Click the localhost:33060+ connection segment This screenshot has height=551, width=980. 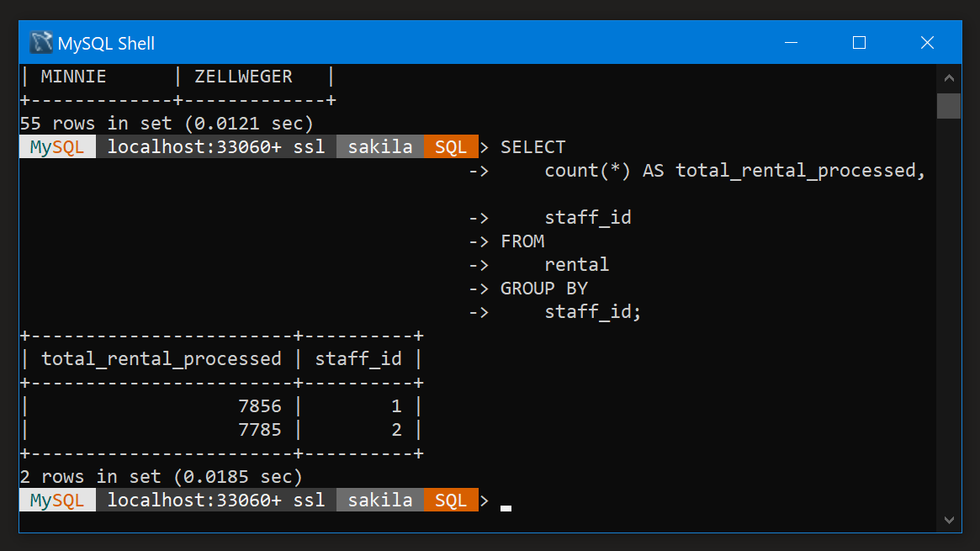195,146
